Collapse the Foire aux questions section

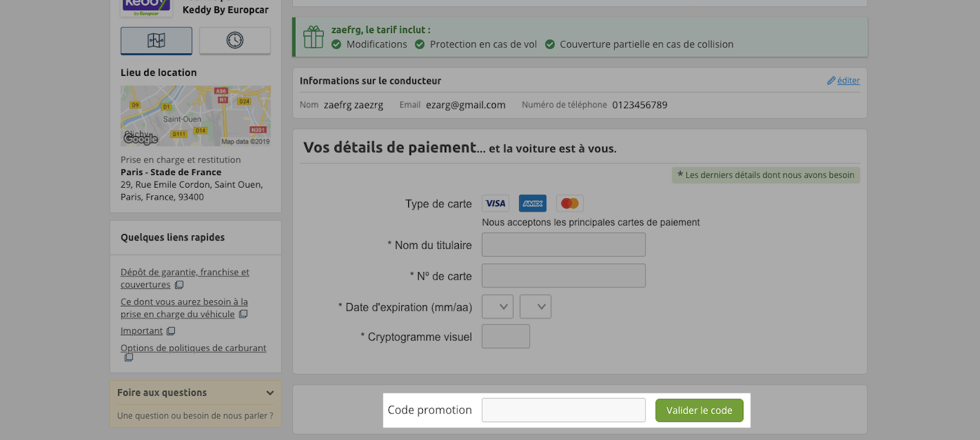(270, 392)
